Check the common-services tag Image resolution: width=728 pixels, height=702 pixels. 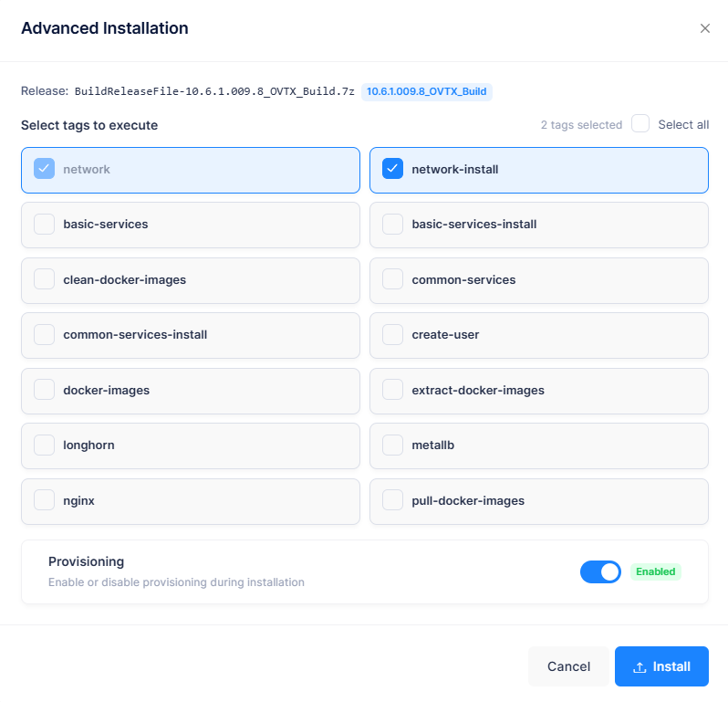pos(538,280)
